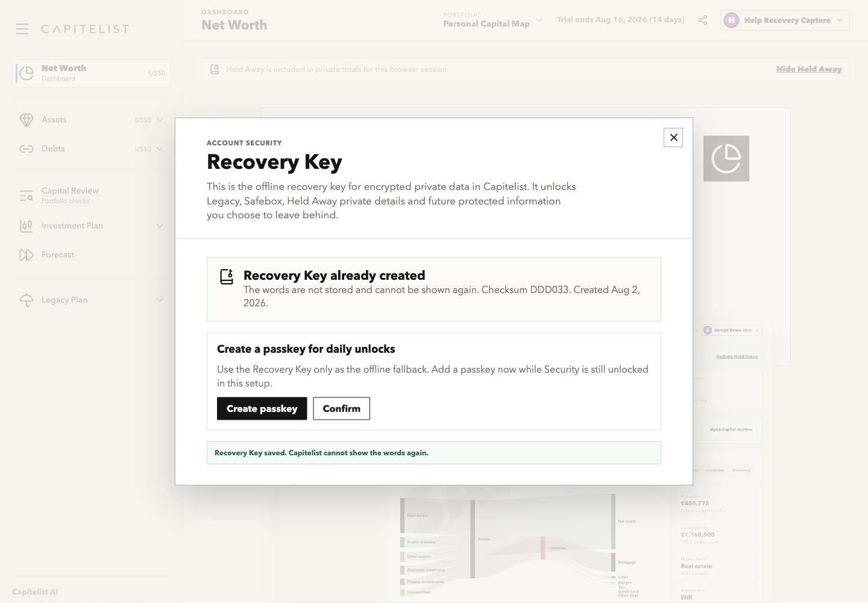Click the Net worth chart node label
The width and height of the screenshot is (868, 603).
coord(627,522)
